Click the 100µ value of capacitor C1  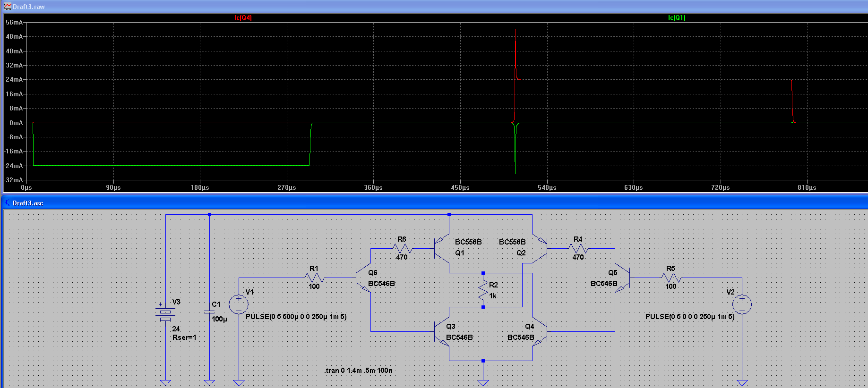(x=219, y=319)
